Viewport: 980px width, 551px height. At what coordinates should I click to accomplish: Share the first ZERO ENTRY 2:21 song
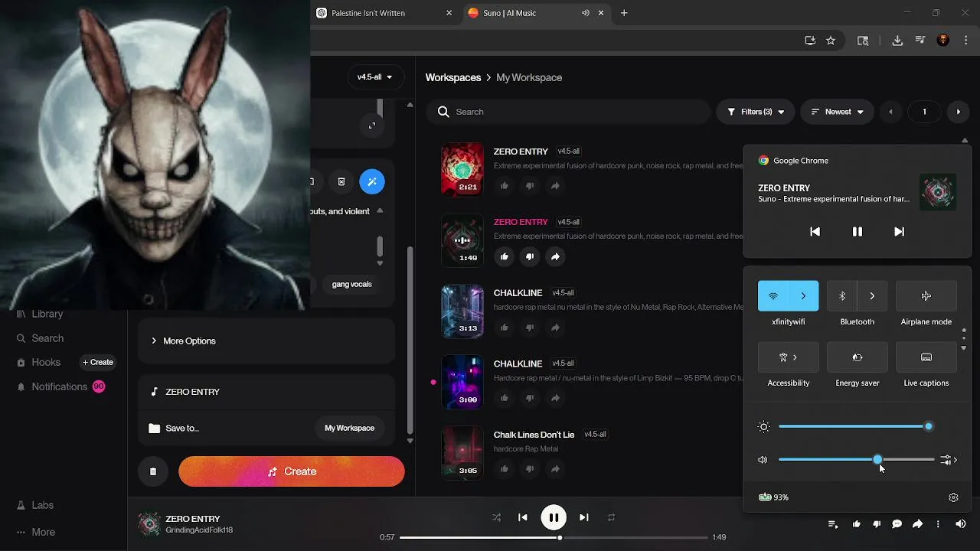pos(555,186)
